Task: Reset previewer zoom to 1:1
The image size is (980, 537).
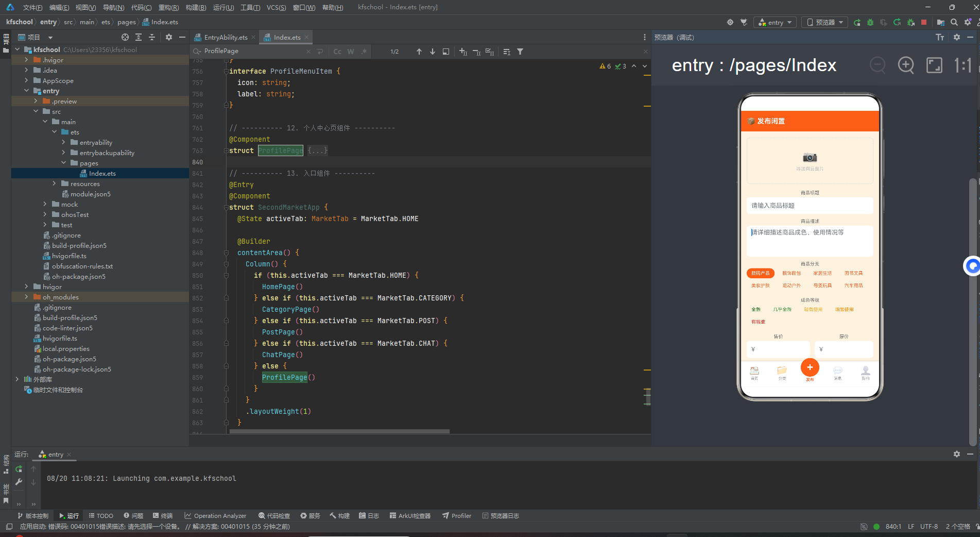Action: coord(962,65)
